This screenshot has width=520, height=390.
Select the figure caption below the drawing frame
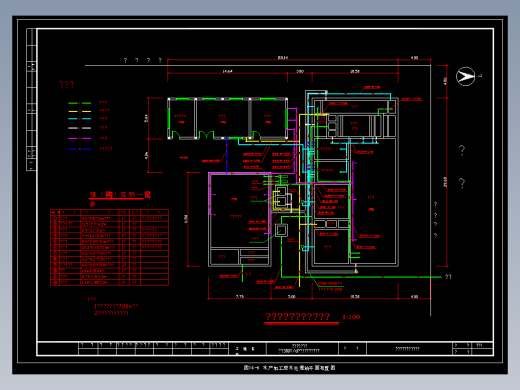click(x=289, y=368)
